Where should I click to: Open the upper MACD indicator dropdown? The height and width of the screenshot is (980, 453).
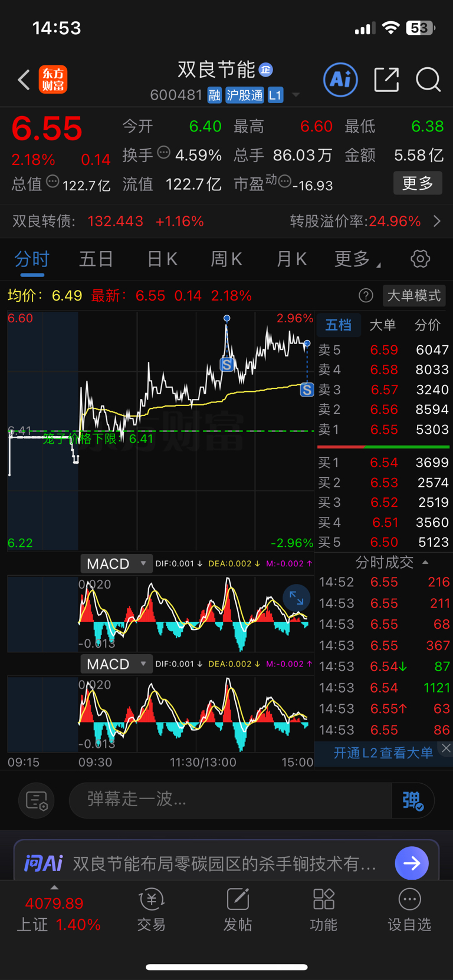tap(116, 563)
